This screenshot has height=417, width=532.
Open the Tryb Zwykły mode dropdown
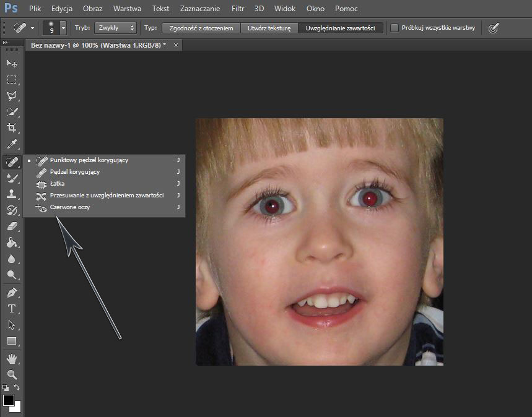[115, 28]
